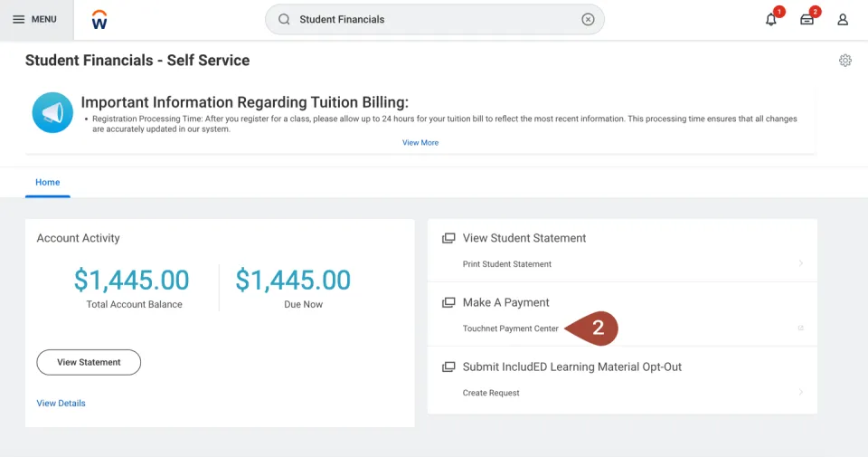This screenshot has width=868, height=457.
Task: Click the Make A Payment window icon
Action: coord(448,302)
